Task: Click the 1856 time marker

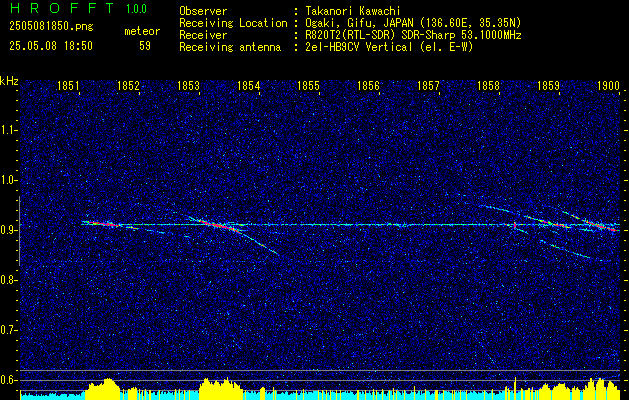Action: coord(368,86)
